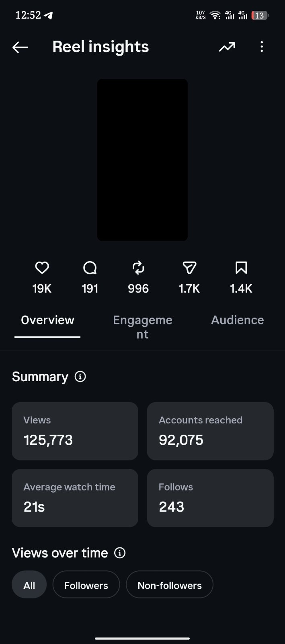Open the Follows 243 card
The width and height of the screenshot is (285, 644).
click(x=210, y=498)
